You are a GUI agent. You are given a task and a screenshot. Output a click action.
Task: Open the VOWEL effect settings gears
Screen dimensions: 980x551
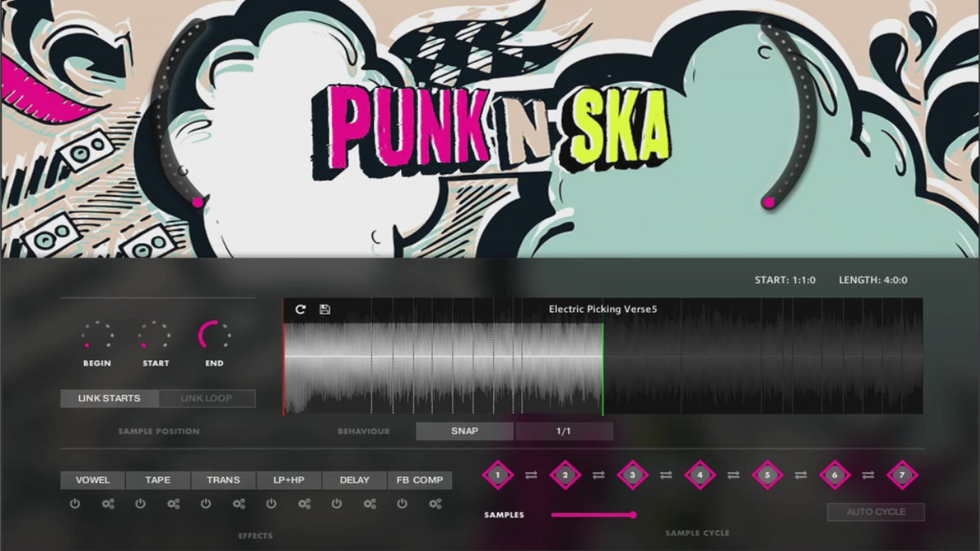tap(108, 504)
